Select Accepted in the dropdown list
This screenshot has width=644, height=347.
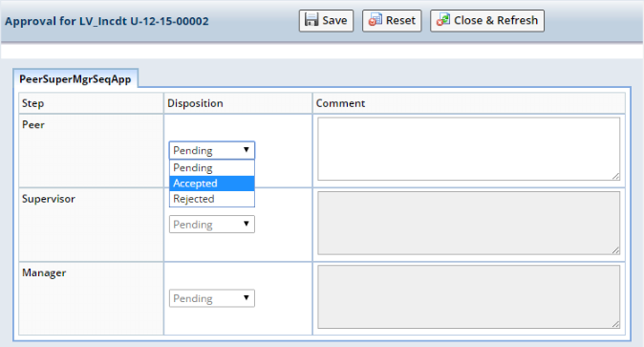pos(212,184)
